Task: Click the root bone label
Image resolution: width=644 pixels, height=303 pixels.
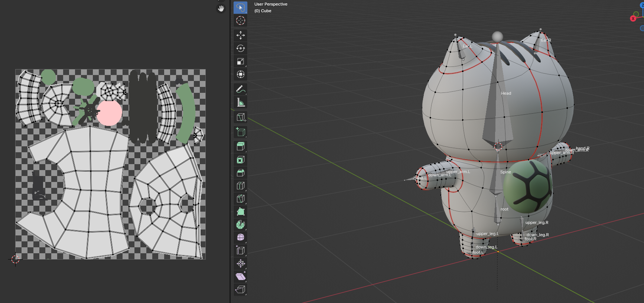Action: coord(504,209)
